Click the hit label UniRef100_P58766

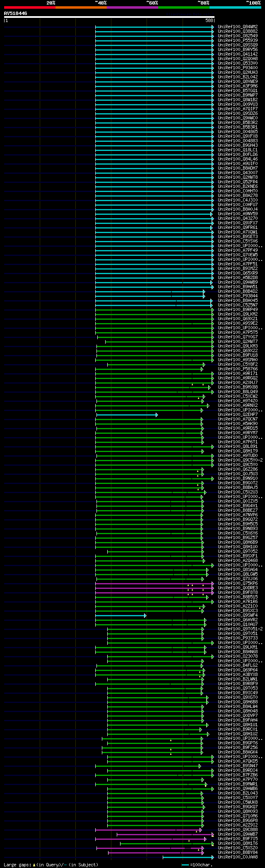(238, 369)
